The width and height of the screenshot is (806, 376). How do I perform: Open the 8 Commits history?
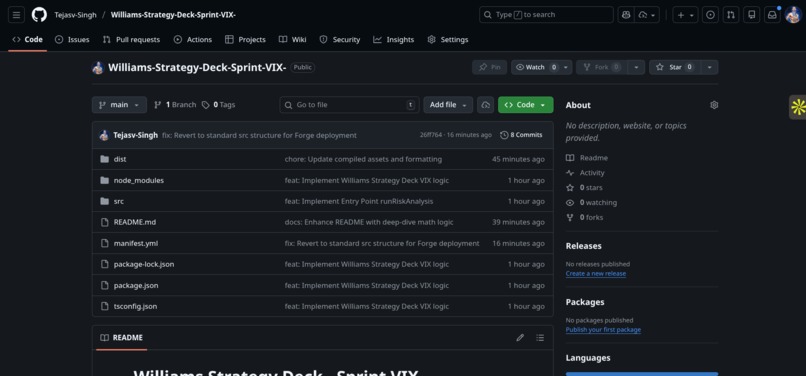coord(521,135)
